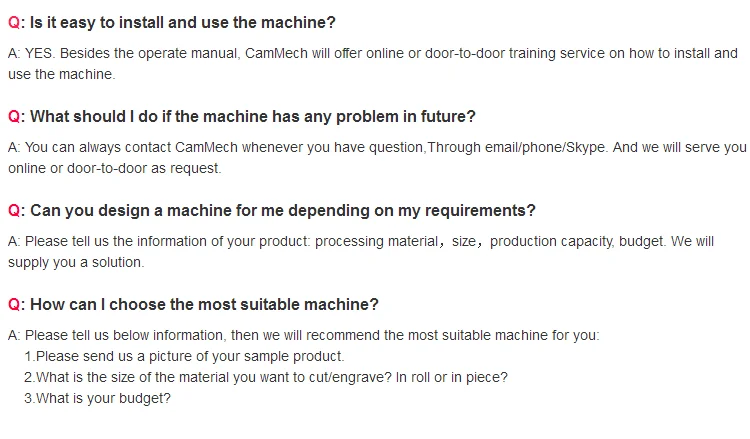Click the question about easy installation and use

183,22
